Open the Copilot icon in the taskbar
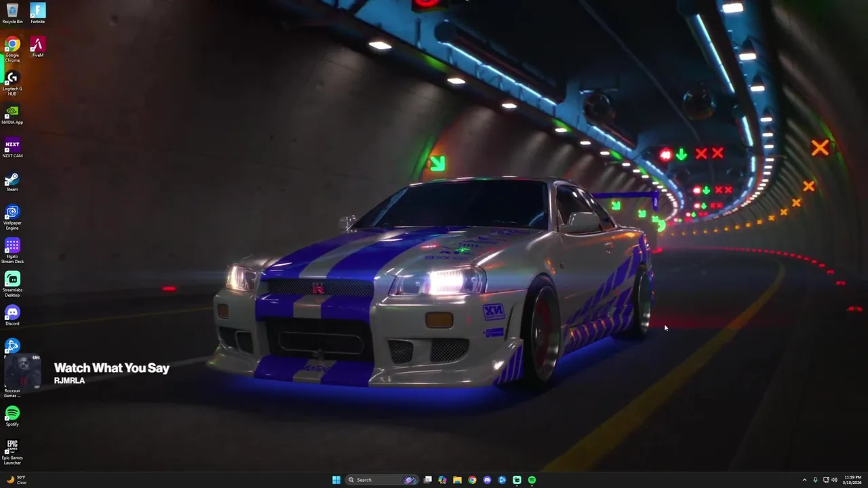 pyautogui.click(x=443, y=480)
